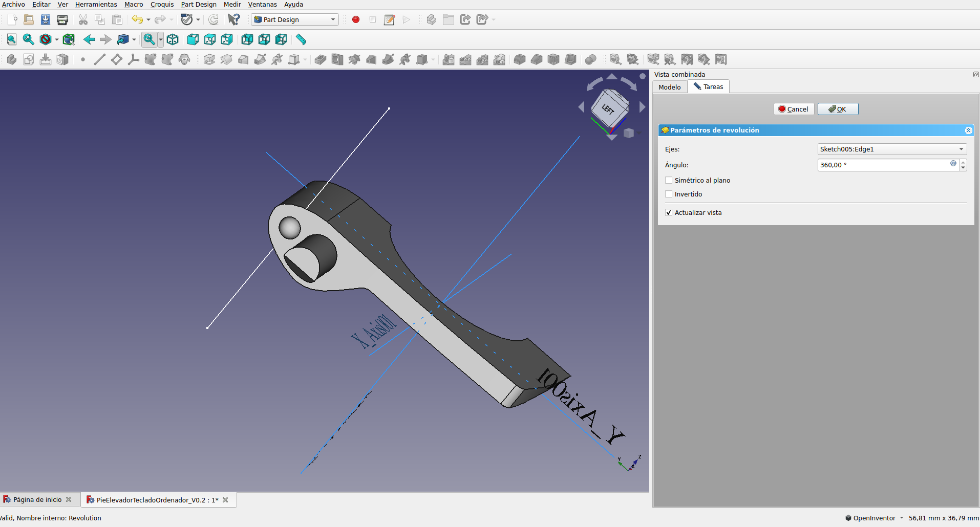Click the LEFT face of navigation cube
This screenshot has width=980, height=527.
(608, 108)
